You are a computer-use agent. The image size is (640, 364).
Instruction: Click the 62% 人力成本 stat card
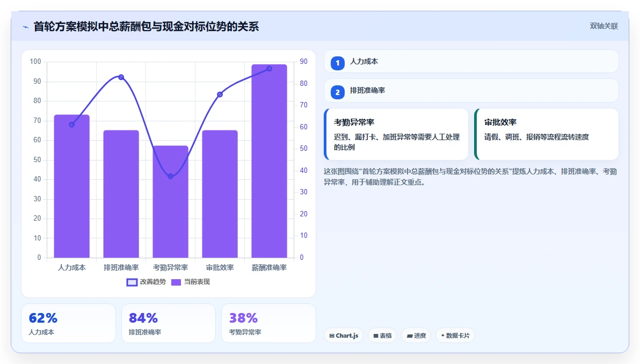point(69,323)
